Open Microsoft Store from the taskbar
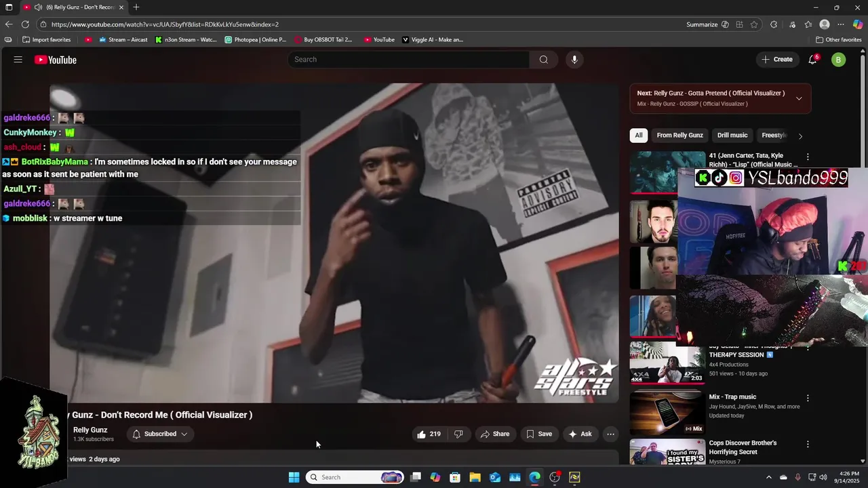Image resolution: width=868 pixels, height=488 pixels. [x=455, y=477]
